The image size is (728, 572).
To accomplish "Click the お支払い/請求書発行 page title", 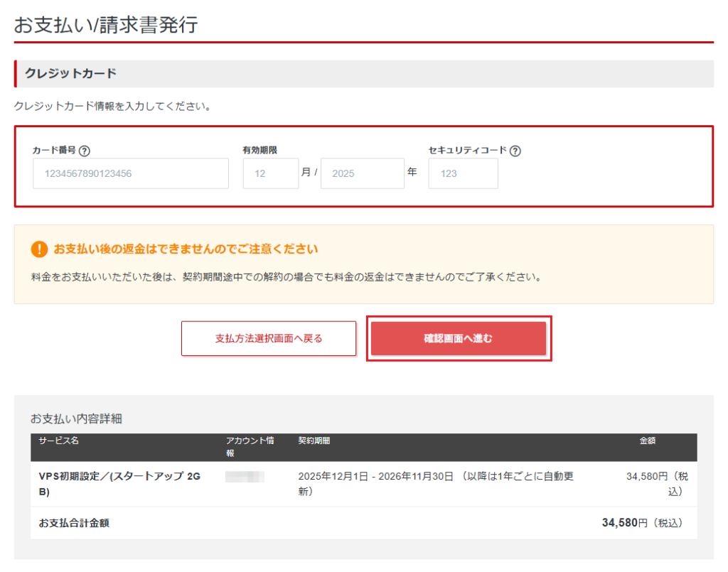I will [106, 25].
